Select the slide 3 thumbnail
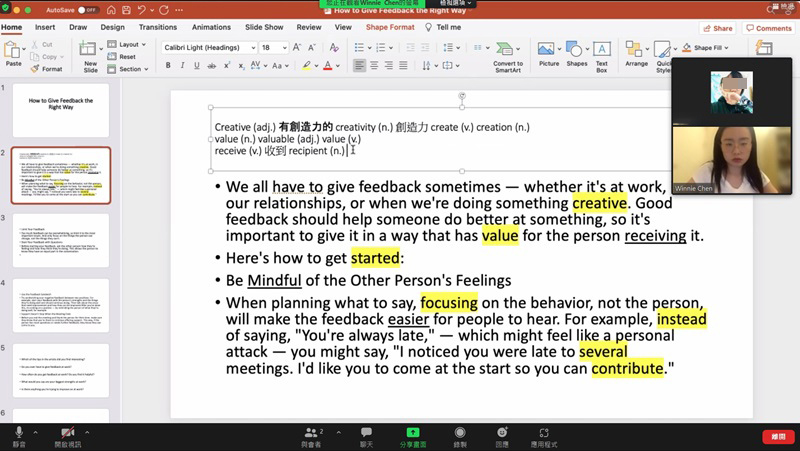Viewport: 800px width, 451px height. click(x=61, y=240)
